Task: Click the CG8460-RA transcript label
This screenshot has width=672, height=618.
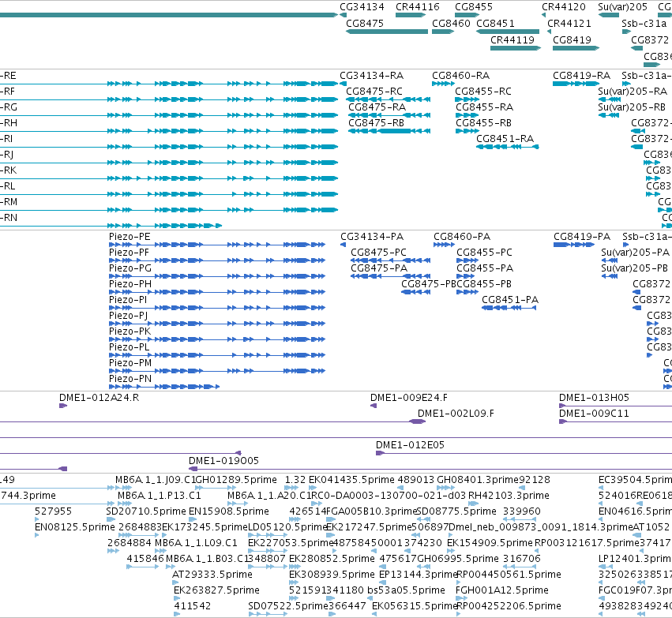Action: coord(460,76)
